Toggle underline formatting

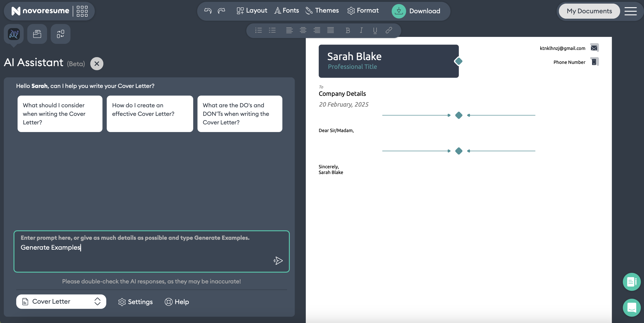[x=375, y=30]
